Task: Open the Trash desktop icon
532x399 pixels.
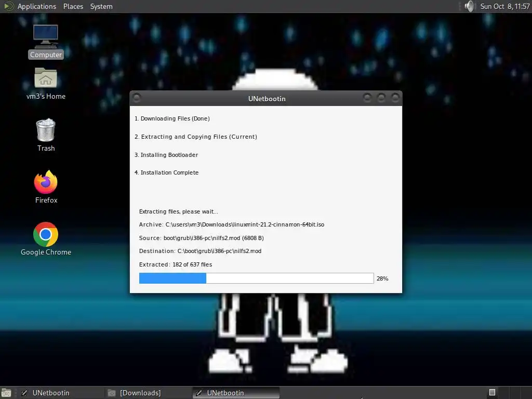Action: pos(46,135)
